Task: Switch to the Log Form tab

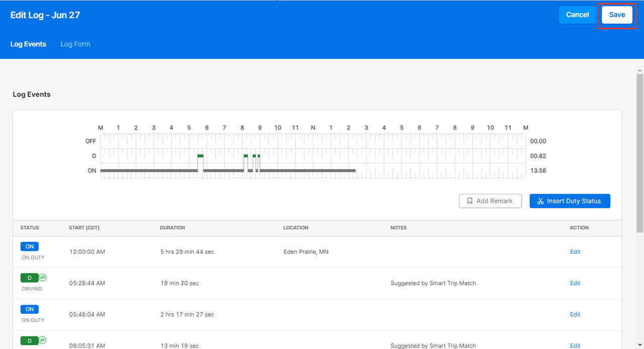Action: tap(75, 44)
